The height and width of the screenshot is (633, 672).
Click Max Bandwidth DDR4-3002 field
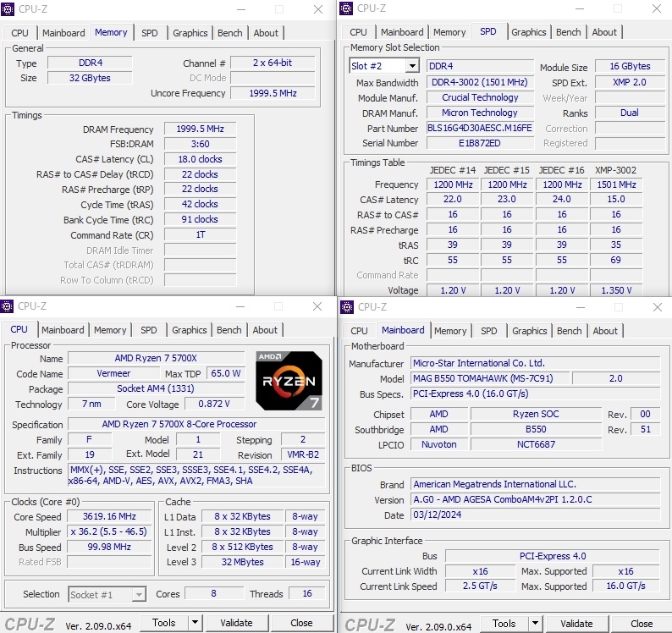tap(480, 82)
